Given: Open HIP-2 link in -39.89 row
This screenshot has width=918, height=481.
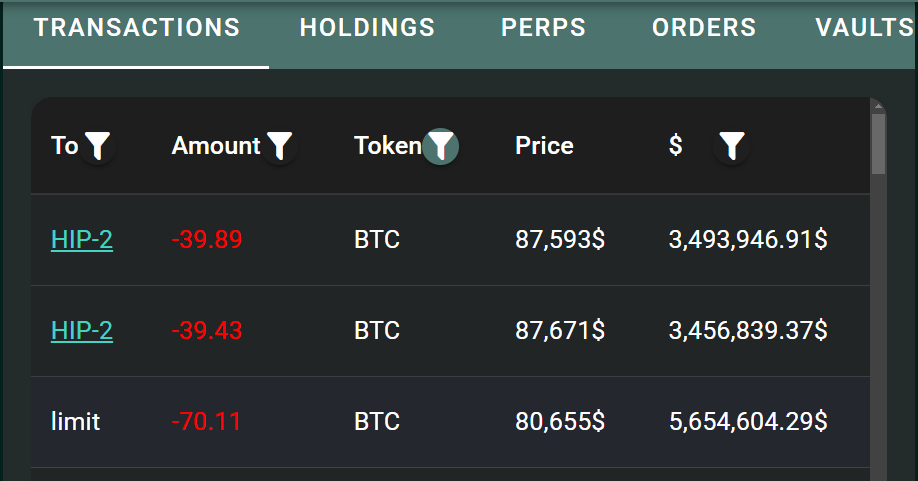Looking at the screenshot, I should pos(82,239).
